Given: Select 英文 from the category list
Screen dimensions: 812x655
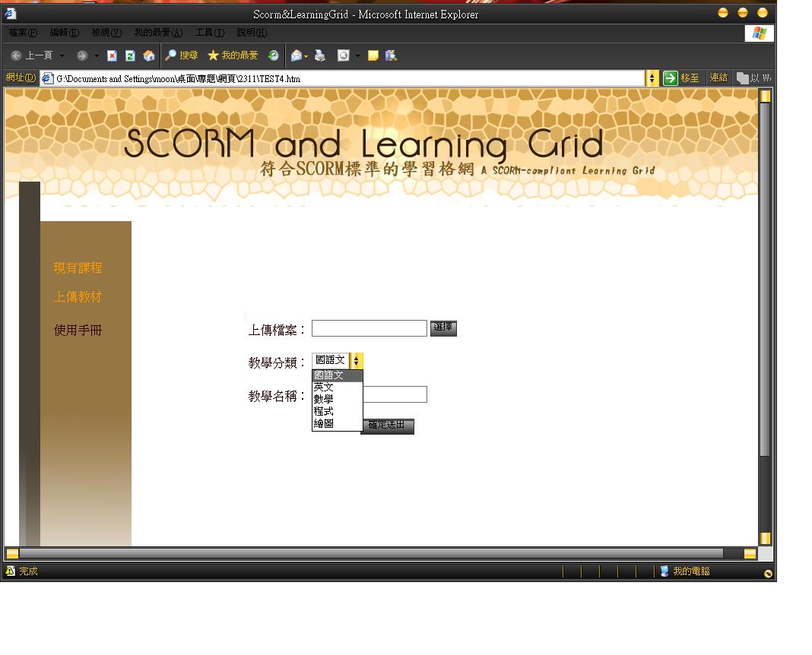Looking at the screenshot, I should [x=324, y=387].
